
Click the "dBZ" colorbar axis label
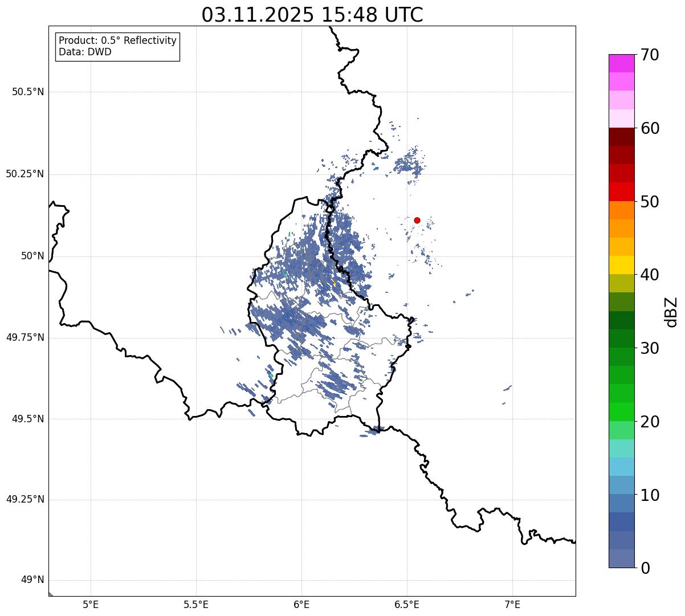tap(671, 312)
